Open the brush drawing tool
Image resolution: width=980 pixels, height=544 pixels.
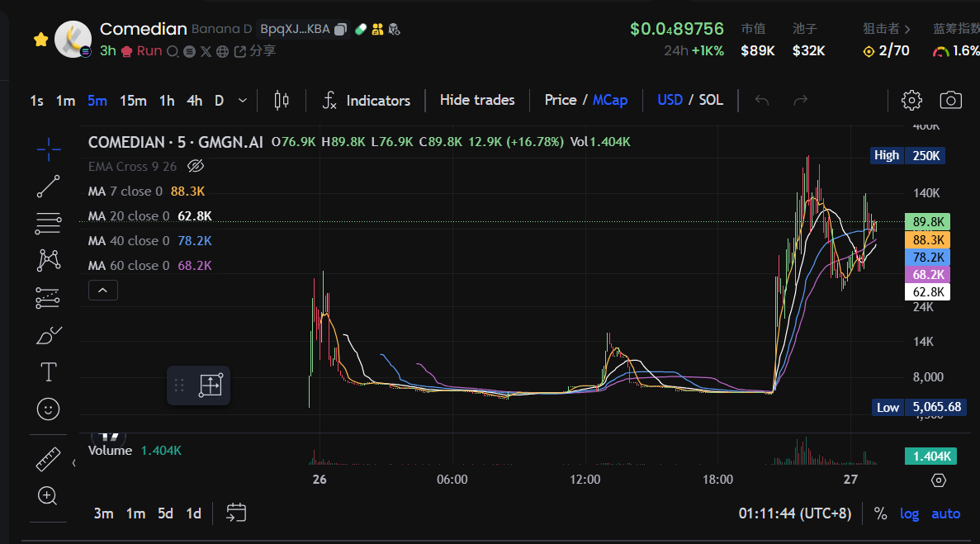click(x=49, y=335)
